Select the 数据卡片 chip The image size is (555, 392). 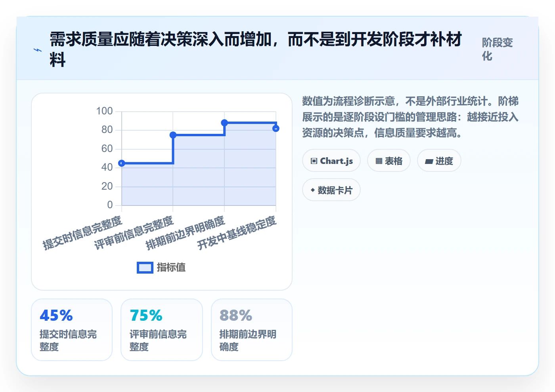(x=331, y=190)
